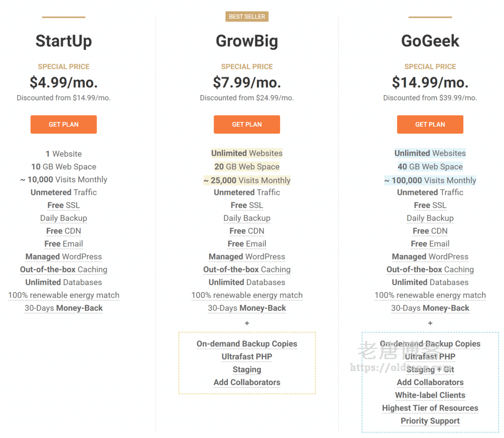Image resolution: width=504 pixels, height=438 pixels.
Task: Open Out-of-the-box Caching under GrowBig
Action: pyautogui.click(x=247, y=270)
